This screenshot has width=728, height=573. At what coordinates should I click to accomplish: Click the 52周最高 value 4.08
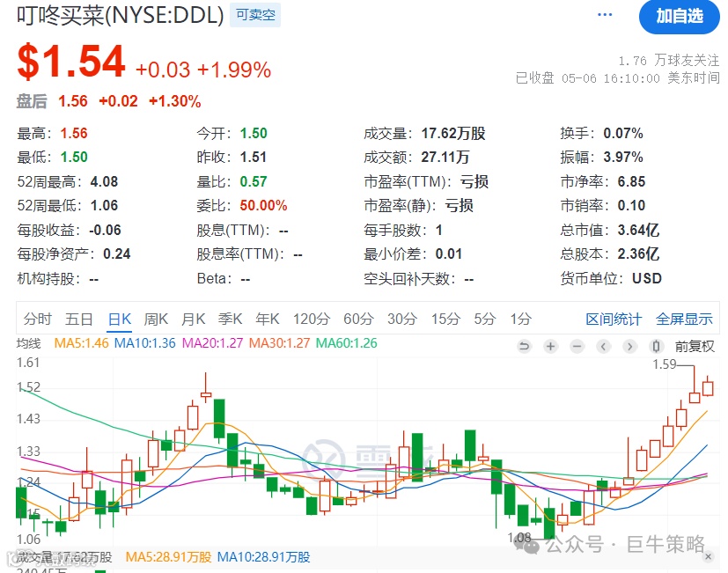[x=104, y=181]
